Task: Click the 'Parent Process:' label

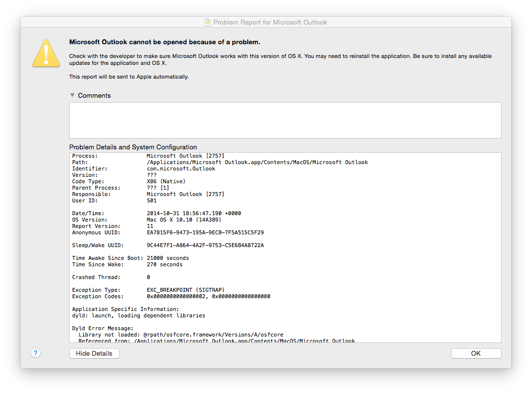Action: (x=96, y=188)
